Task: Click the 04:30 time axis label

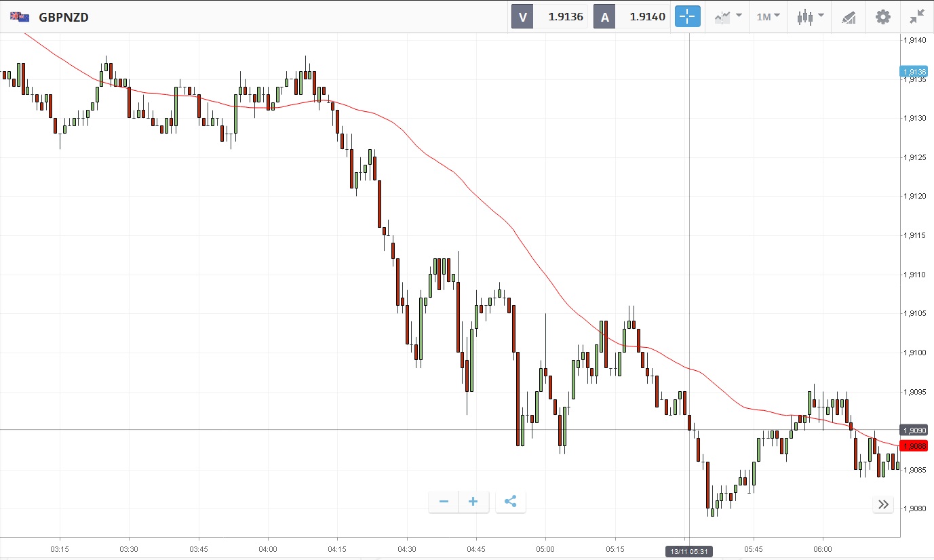Action: point(407,548)
